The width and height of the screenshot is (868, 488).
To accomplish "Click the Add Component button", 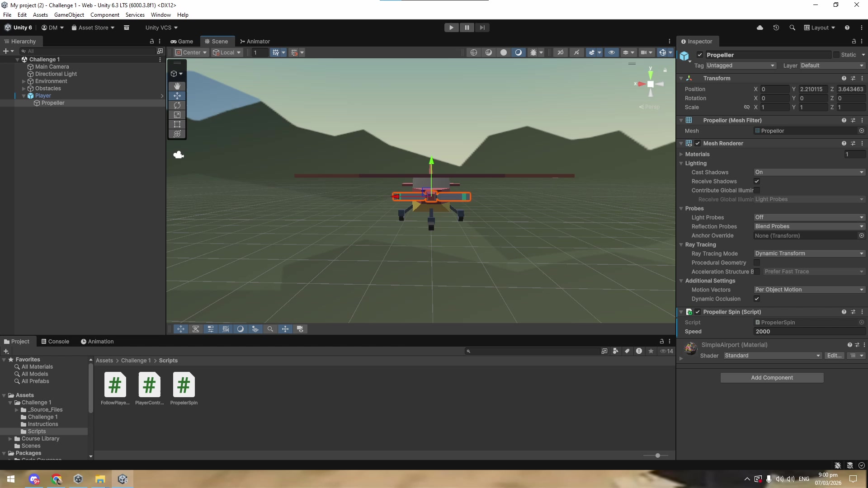I will tap(772, 378).
